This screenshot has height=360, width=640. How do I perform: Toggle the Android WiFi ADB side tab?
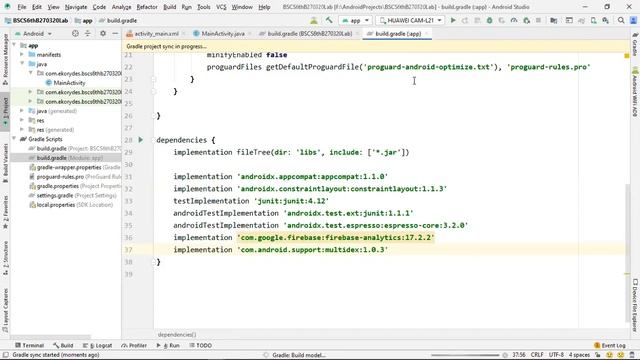tap(635, 92)
